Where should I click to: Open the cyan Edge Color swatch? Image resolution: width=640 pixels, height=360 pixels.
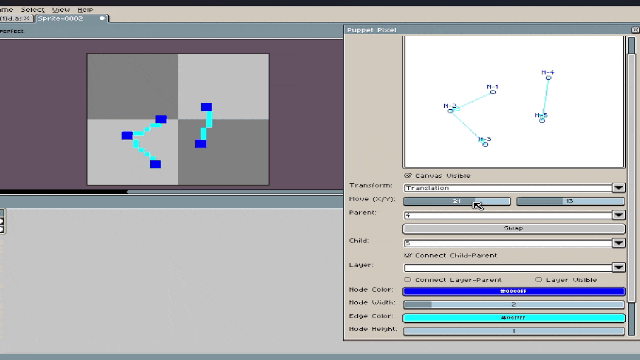[514, 318]
